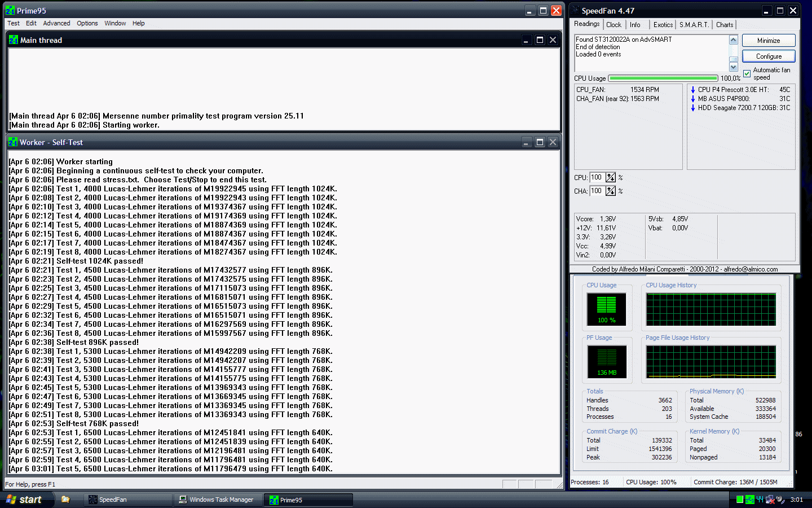Switch to the S.M.A.R.T. tab

tap(694, 25)
